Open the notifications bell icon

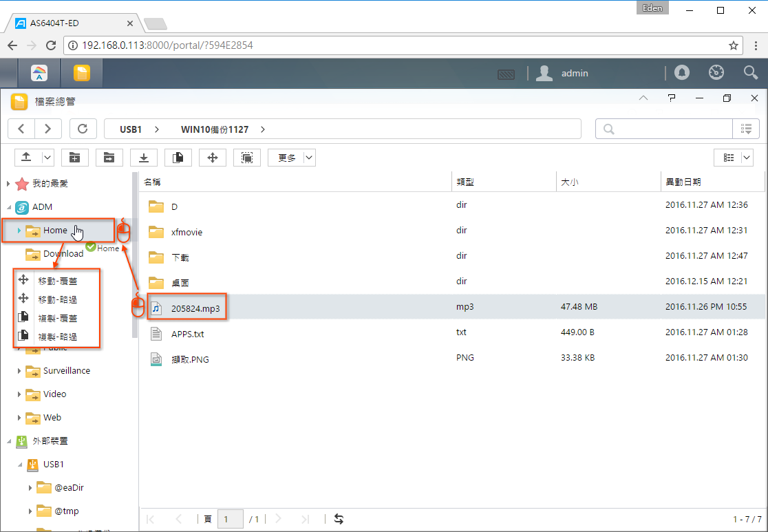(682, 72)
